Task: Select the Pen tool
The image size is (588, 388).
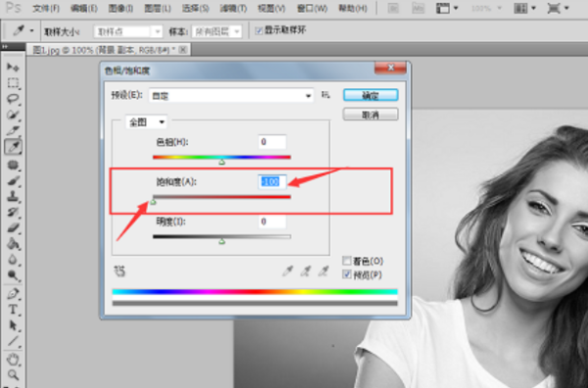Action: pyautogui.click(x=13, y=294)
